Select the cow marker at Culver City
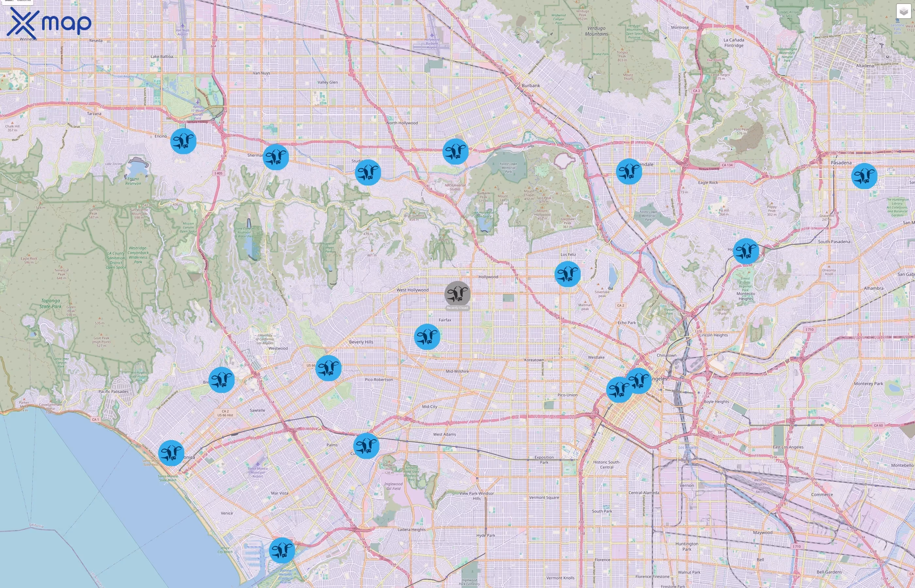 tap(366, 446)
